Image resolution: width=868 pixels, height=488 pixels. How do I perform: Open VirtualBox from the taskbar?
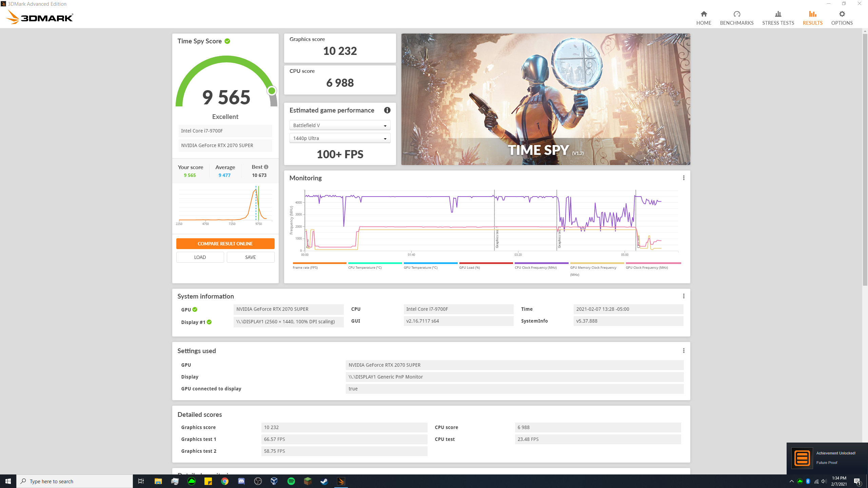pyautogui.click(x=274, y=481)
